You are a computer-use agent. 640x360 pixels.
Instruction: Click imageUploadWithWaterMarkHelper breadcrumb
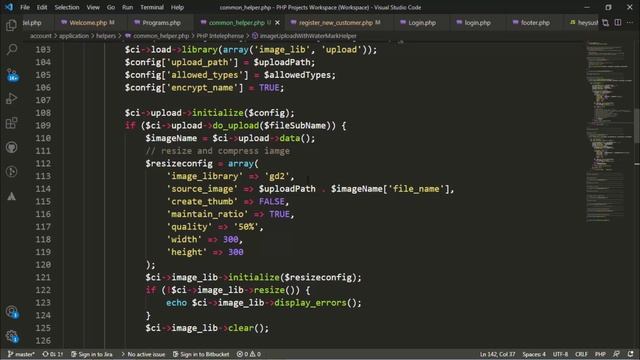(x=304, y=36)
